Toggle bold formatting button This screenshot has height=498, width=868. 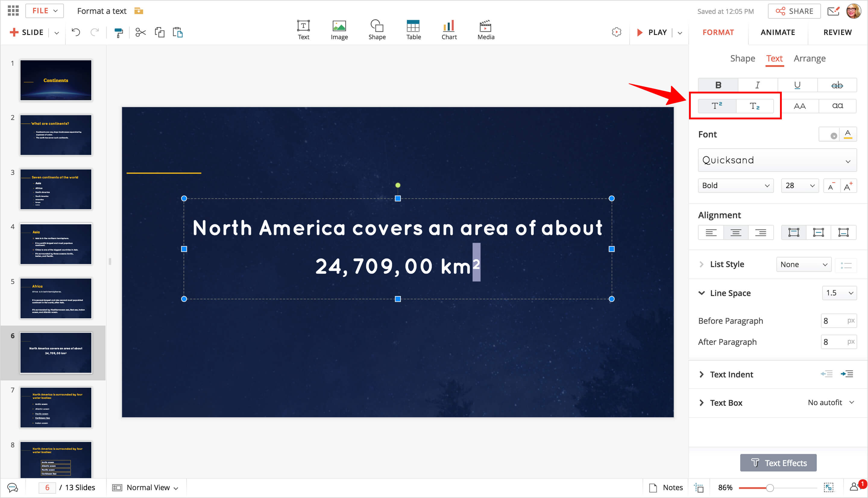(x=718, y=85)
